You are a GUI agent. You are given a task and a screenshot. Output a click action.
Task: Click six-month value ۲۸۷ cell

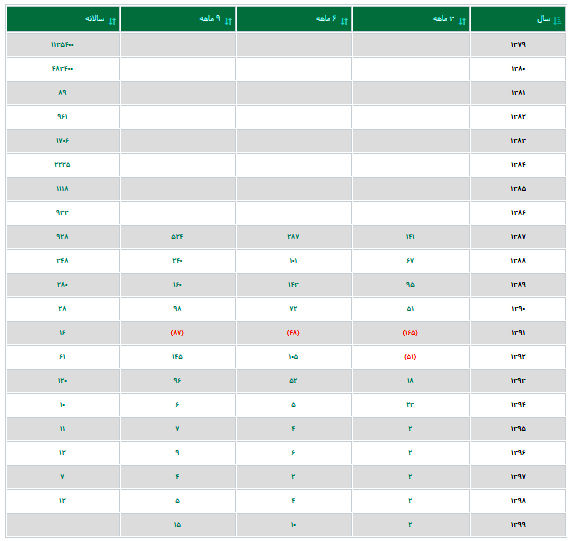[293, 237]
